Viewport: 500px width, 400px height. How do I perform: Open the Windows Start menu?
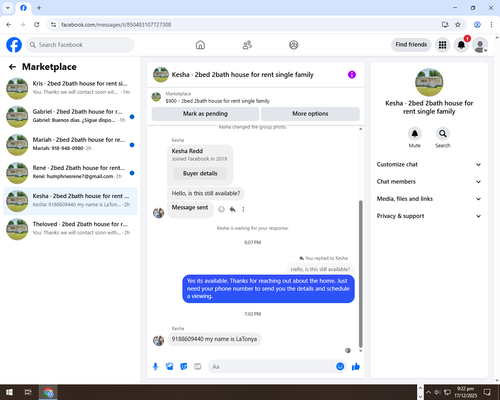point(9,392)
